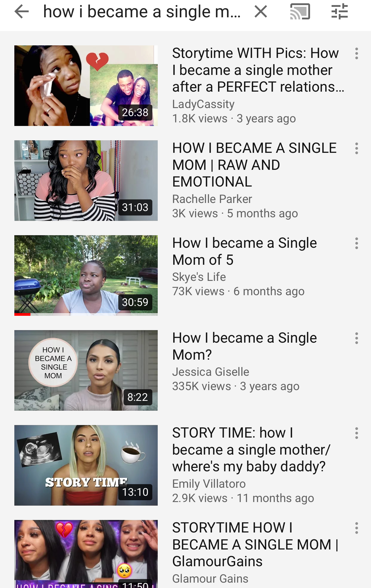
Task: Tap the back arrow icon
Action: pyautogui.click(x=22, y=12)
